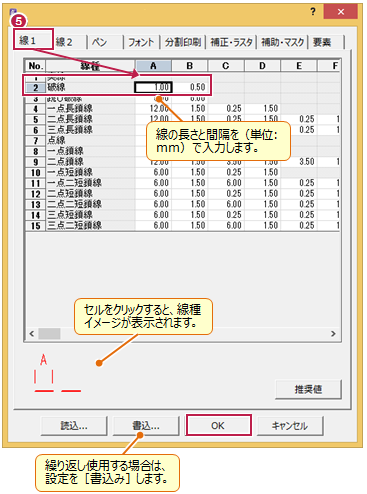Click the left arrow of horizontal scrollbar
367x494 pixels.
tap(32, 333)
